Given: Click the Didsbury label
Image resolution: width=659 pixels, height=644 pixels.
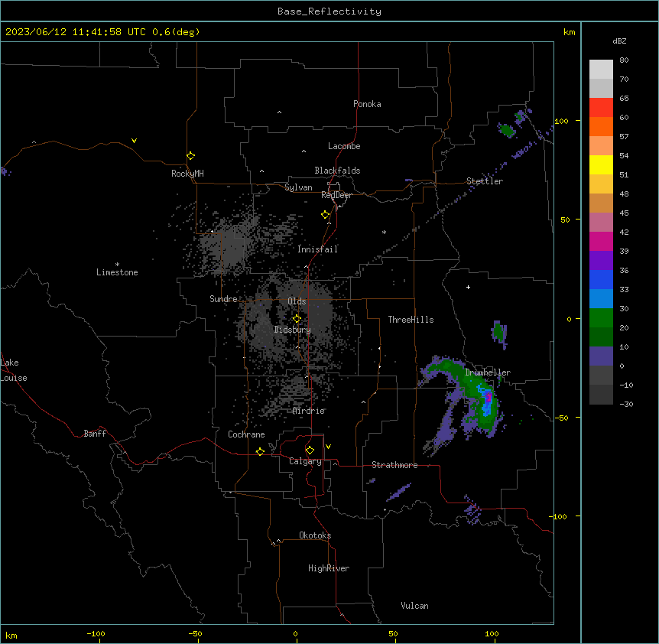Looking at the screenshot, I should coord(293,330).
